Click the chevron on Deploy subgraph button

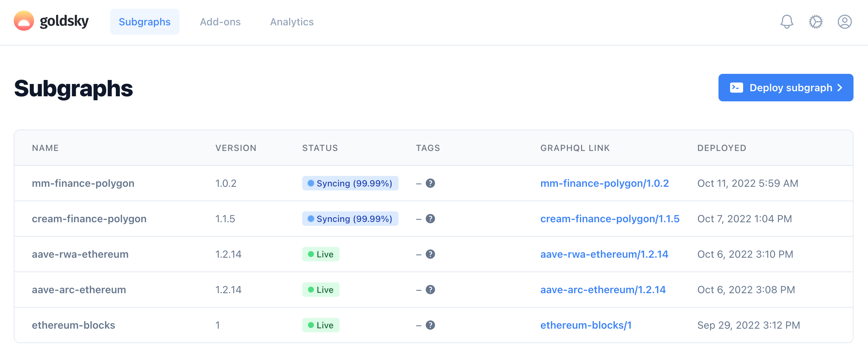point(839,87)
